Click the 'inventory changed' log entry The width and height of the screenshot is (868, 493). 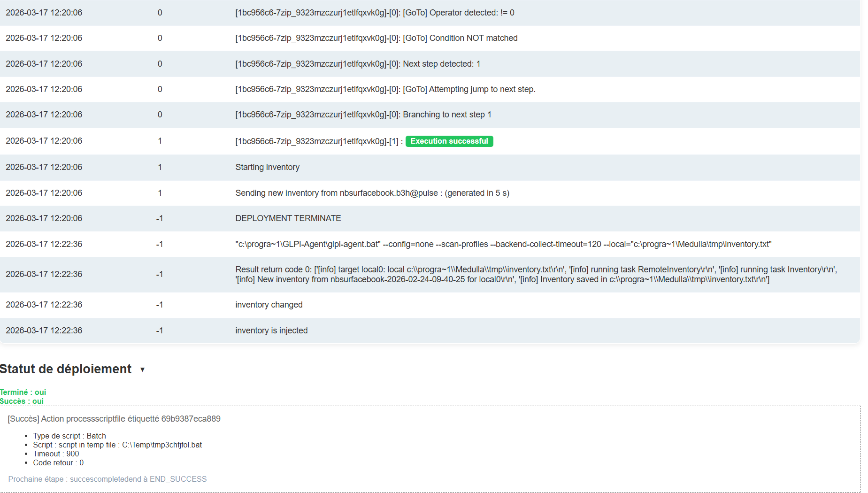[269, 305]
